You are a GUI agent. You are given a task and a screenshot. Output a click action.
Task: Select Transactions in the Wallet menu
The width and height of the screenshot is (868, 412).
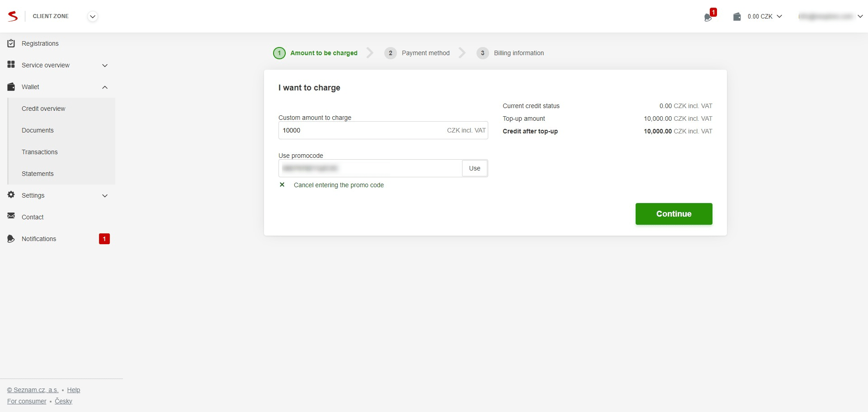pyautogui.click(x=40, y=152)
